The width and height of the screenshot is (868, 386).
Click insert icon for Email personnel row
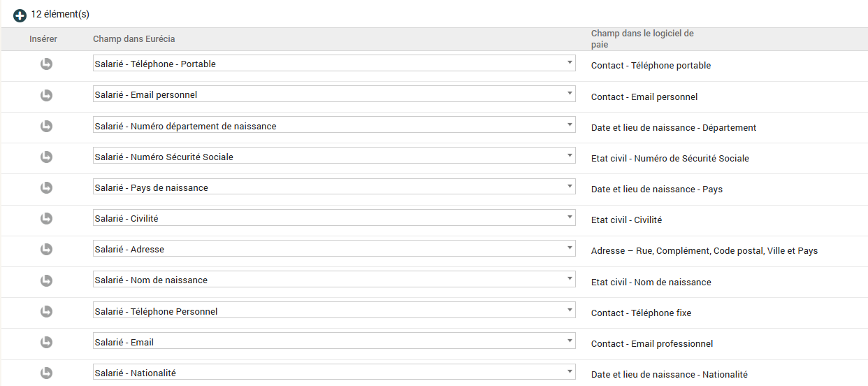pos(46,95)
